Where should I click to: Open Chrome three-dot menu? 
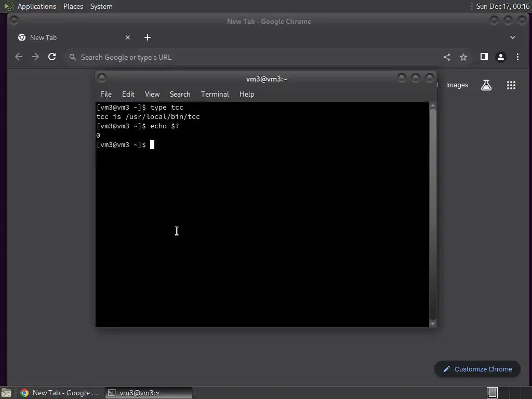[517, 57]
